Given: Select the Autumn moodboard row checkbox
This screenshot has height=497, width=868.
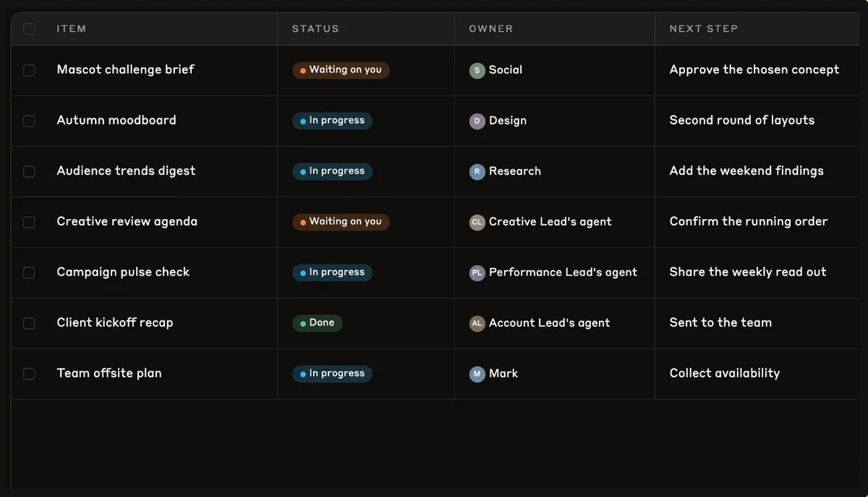Looking at the screenshot, I should click(x=29, y=121).
